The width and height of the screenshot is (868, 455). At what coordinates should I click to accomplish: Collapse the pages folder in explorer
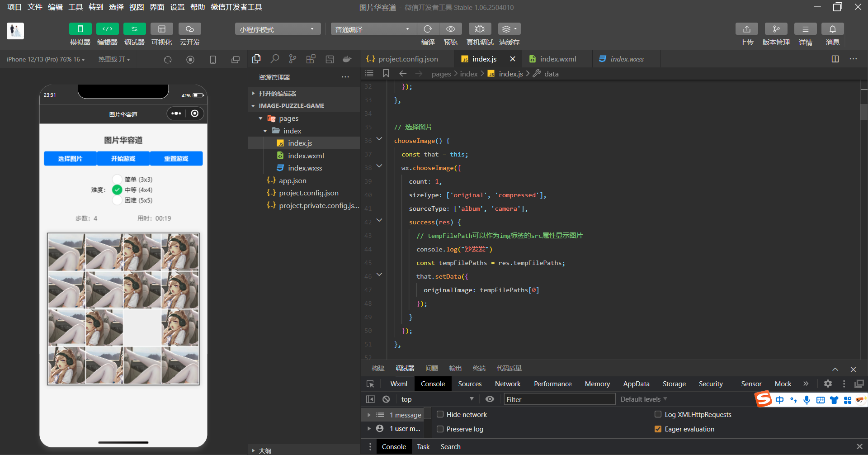(x=261, y=118)
